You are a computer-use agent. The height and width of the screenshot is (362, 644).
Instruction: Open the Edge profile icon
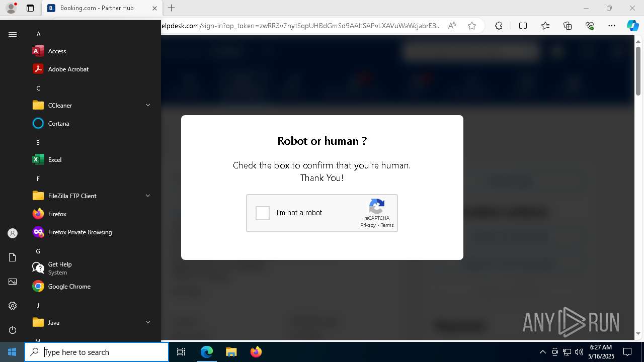pyautogui.click(x=11, y=8)
